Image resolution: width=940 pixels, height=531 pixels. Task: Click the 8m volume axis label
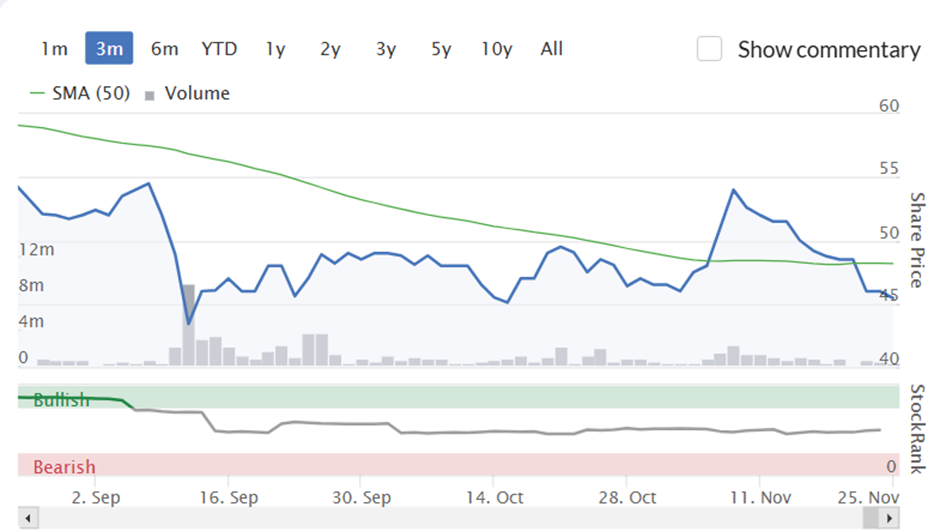tap(31, 285)
